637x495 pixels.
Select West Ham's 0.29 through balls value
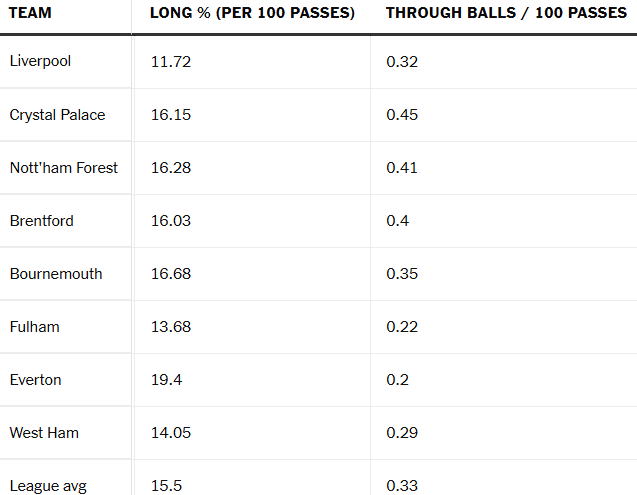coord(402,433)
